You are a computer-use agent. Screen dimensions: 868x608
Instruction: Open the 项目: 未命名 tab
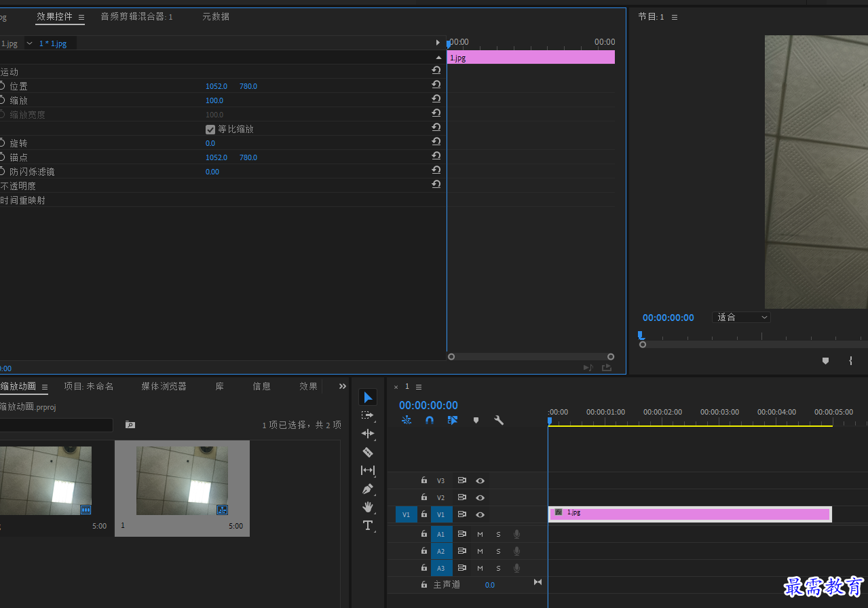point(89,386)
